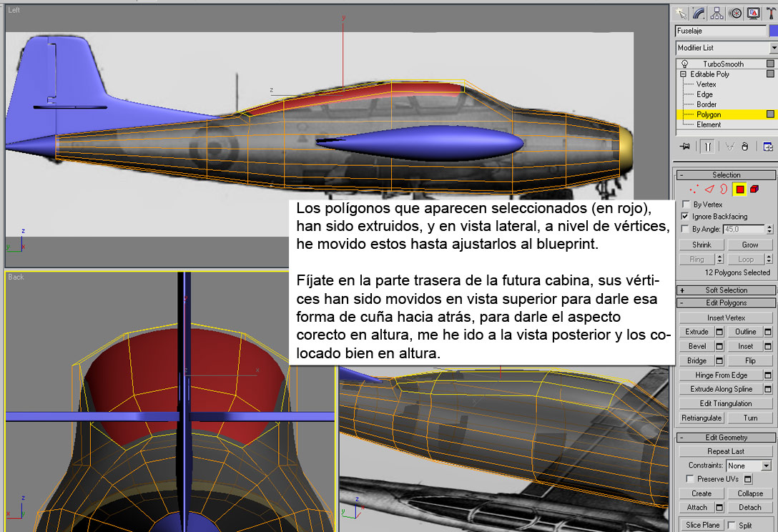Click the Left viewport label

(14, 10)
